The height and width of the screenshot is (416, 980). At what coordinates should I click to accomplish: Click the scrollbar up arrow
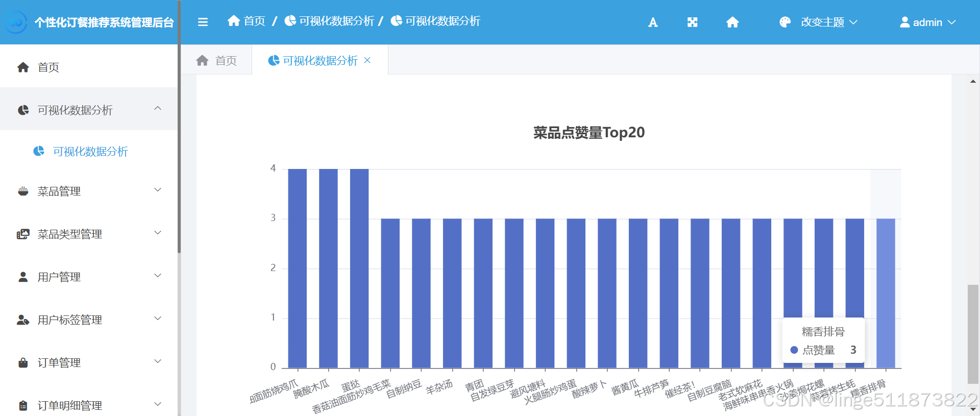(973, 81)
